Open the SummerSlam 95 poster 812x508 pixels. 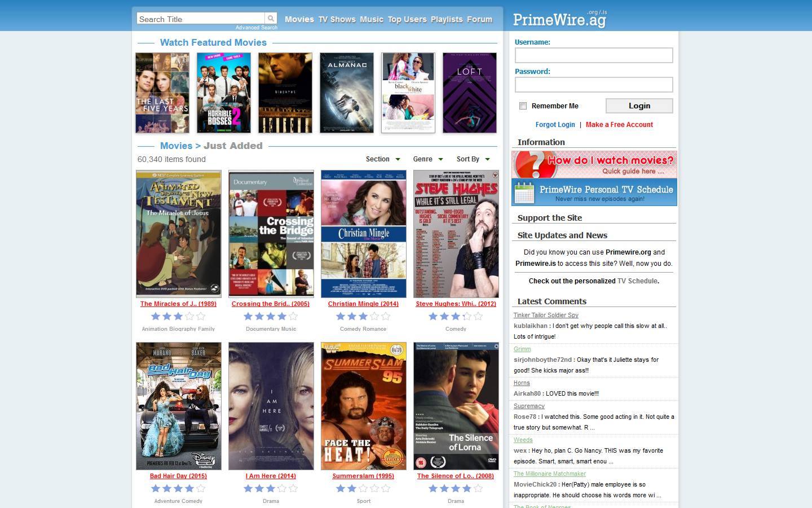(364, 406)
